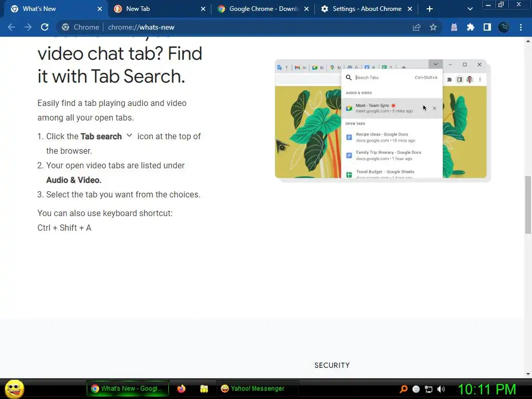Viewport: 532px width, 399px height.
Task: Click the page vertical scrollbar thumb
Action: click(528, 205)
